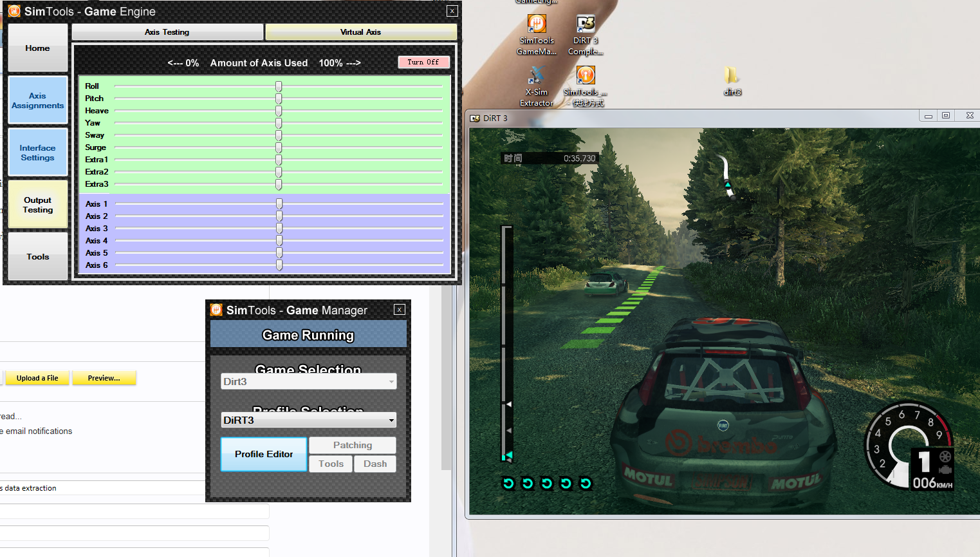Close the SimTools Game Manager window
This screenshot has width=980, height=557.
point(400,310)
